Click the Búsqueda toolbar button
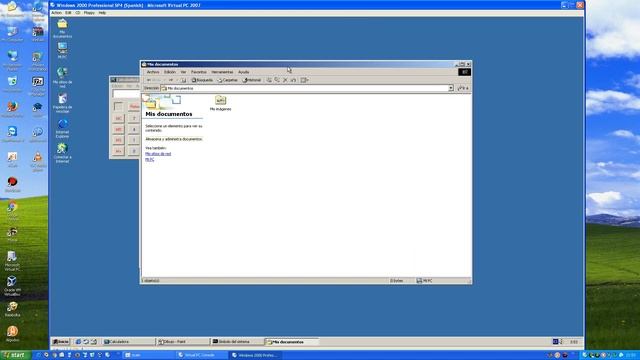 (202, 80)
